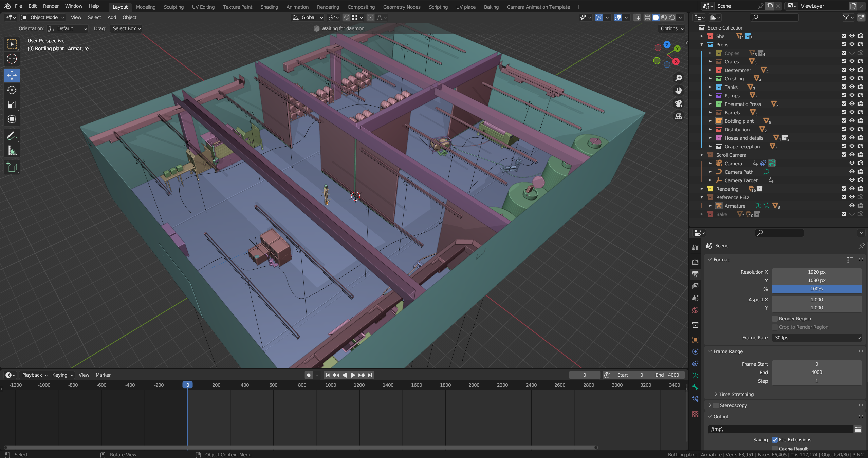Switch to the Sculpting workspace tab
This screenshot has height=458, width=868.
[x=173, y=7]
